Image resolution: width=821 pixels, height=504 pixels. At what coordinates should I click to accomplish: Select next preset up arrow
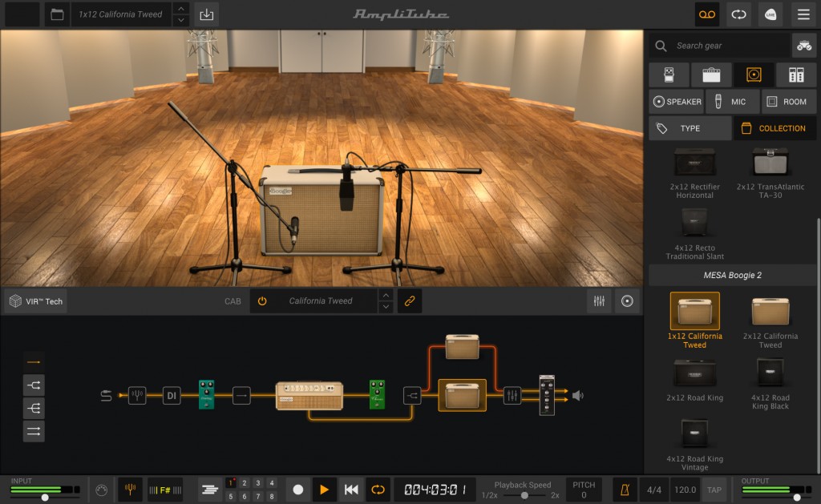180,8
